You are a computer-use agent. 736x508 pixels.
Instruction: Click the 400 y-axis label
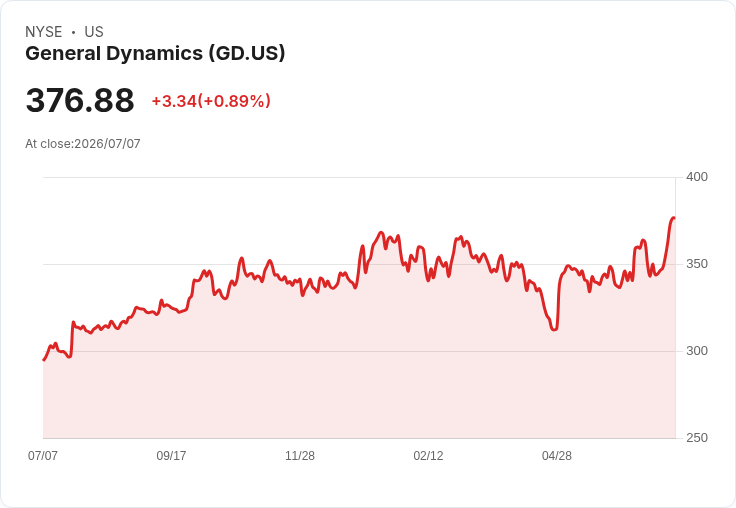click(697, 177)
